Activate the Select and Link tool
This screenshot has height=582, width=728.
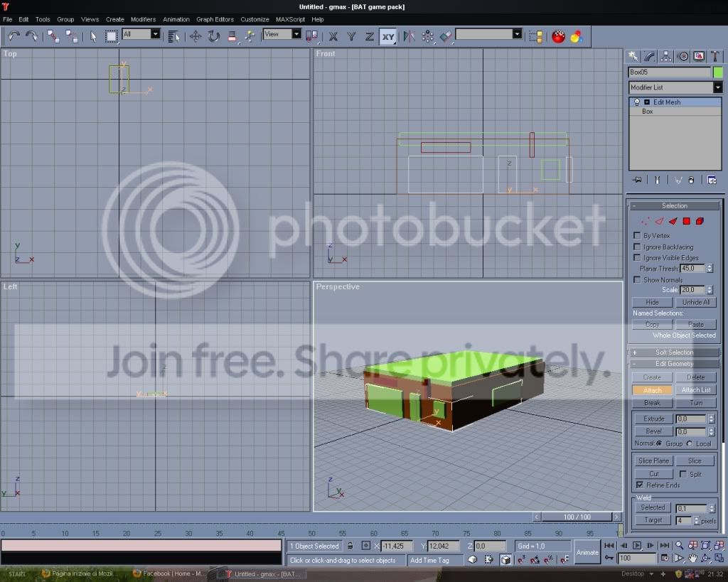53,36
